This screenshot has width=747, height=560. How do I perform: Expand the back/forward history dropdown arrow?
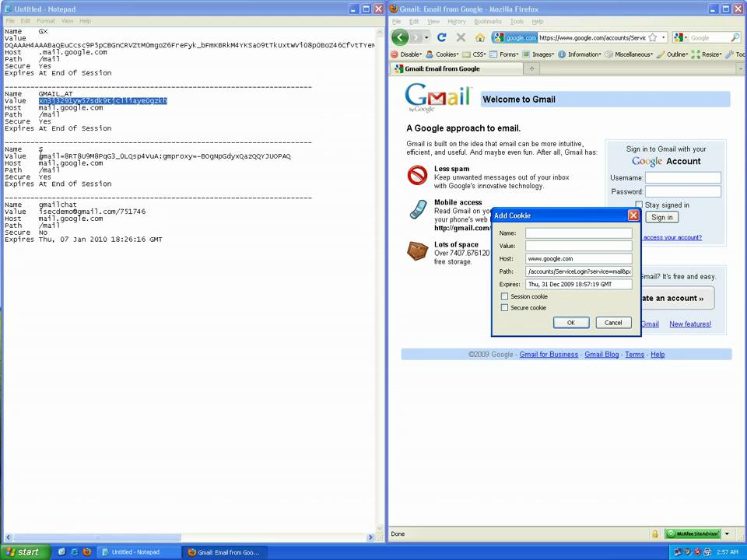pyautogui.click(x=426, y=37)
